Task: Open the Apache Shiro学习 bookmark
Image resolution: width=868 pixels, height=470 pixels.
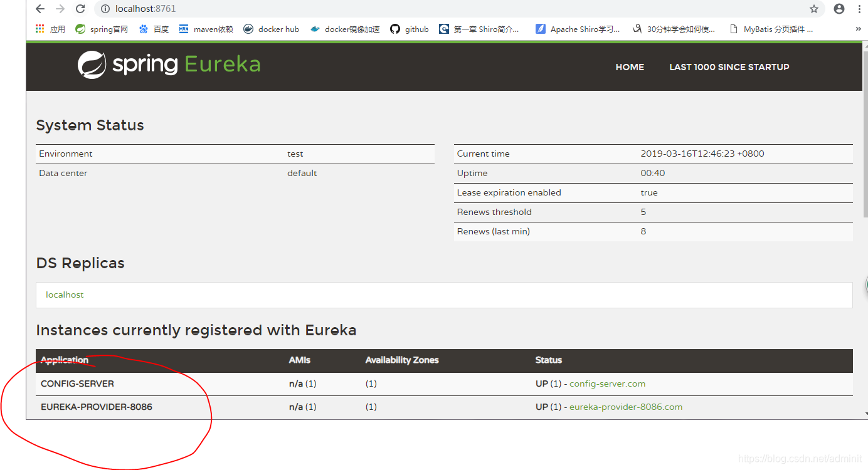Action: 578,29
